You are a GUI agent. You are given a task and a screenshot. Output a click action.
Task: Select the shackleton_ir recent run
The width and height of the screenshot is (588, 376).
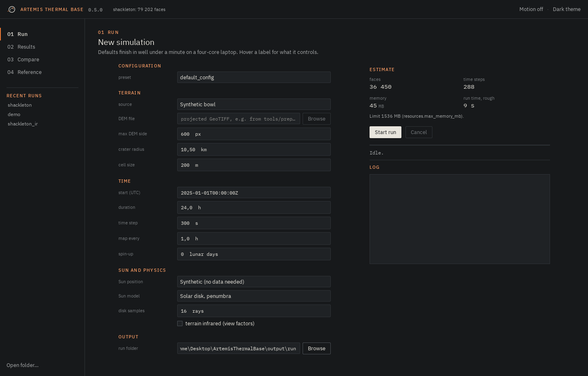click(x=23, y=124)
